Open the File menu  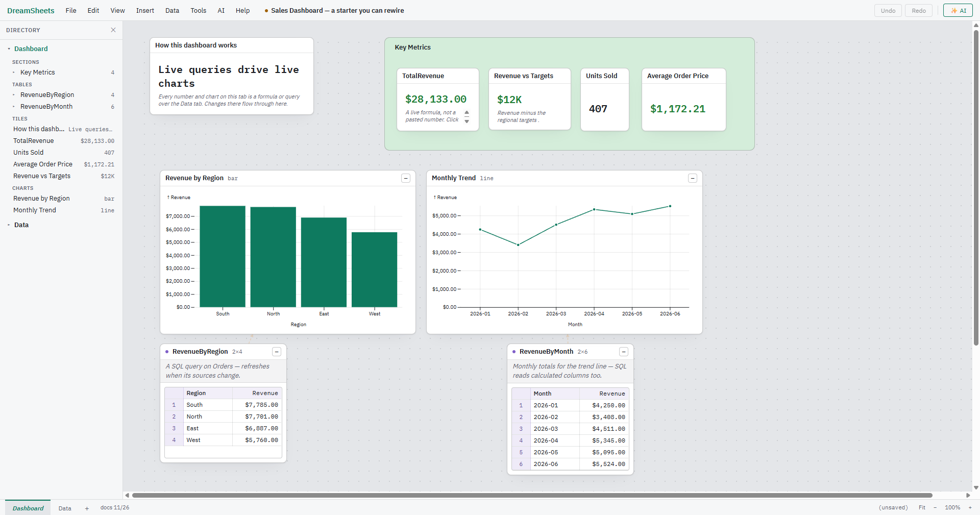click(71, 11)
